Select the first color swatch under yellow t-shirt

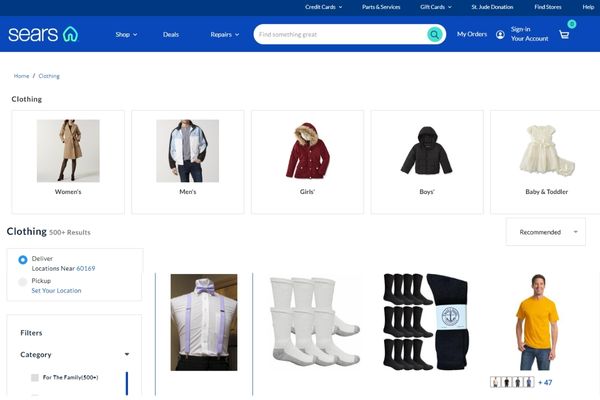[x=496, y=382]
